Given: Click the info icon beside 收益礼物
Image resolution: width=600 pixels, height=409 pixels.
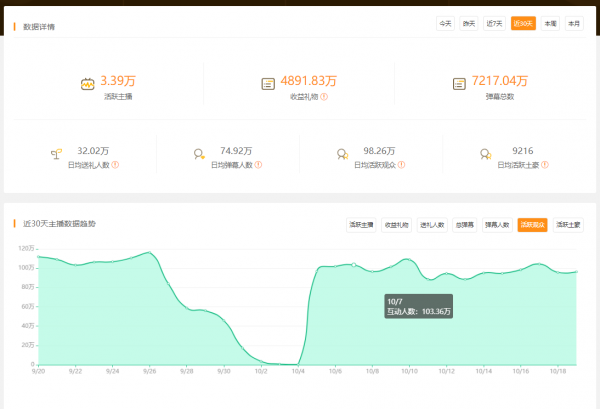Looking at the screenshot, I should [x=324, y=97].
